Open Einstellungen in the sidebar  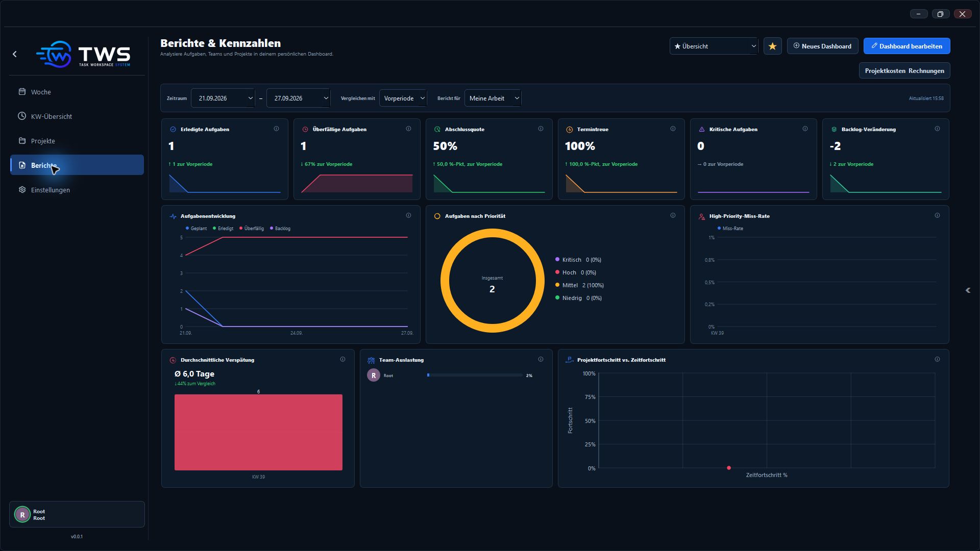(x=77, y=190)
